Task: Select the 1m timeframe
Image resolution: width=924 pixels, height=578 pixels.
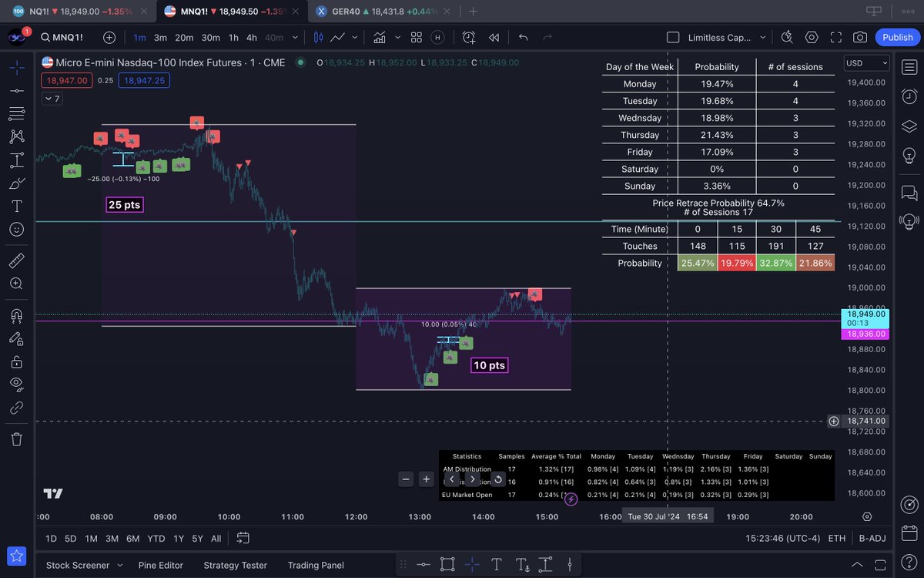Action: [x=139, y=37]
